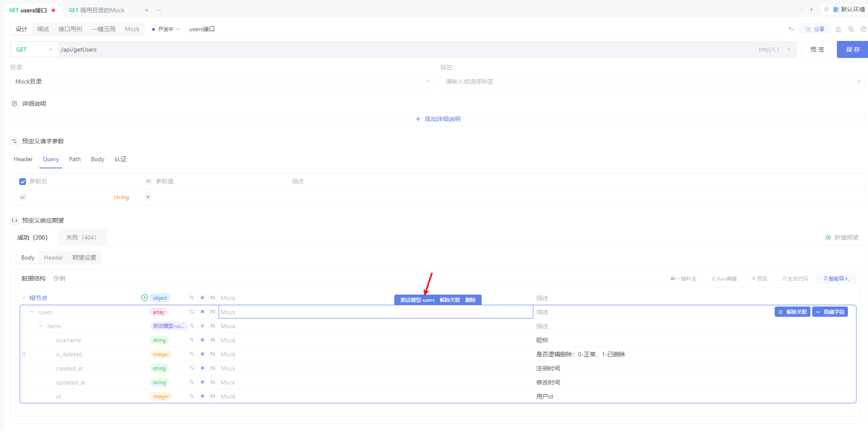868x431 pixels.
Task: Open the http/1.1 protocol dropdown
Action: click(775, 49)
